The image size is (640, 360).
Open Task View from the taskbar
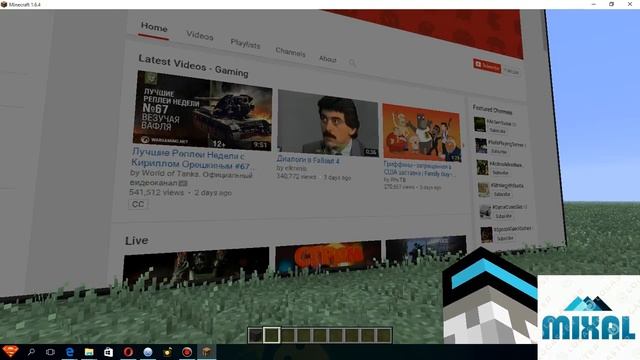[x=50, y=351]
